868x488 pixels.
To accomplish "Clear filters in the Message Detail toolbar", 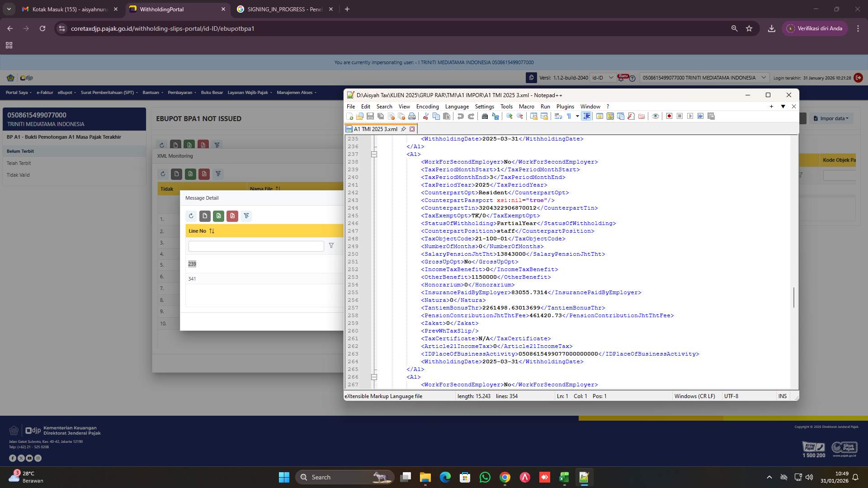I will pyautogui.click(x=246, y=216).
